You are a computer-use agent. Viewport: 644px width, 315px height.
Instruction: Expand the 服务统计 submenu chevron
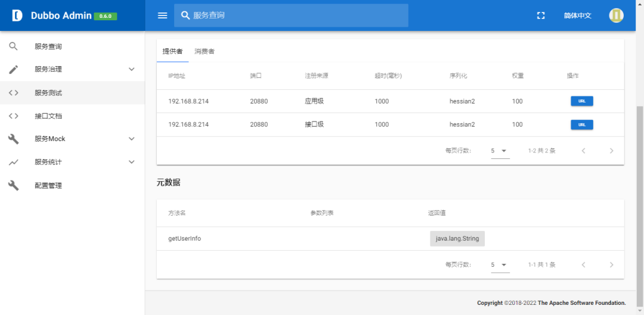(131, 162)
